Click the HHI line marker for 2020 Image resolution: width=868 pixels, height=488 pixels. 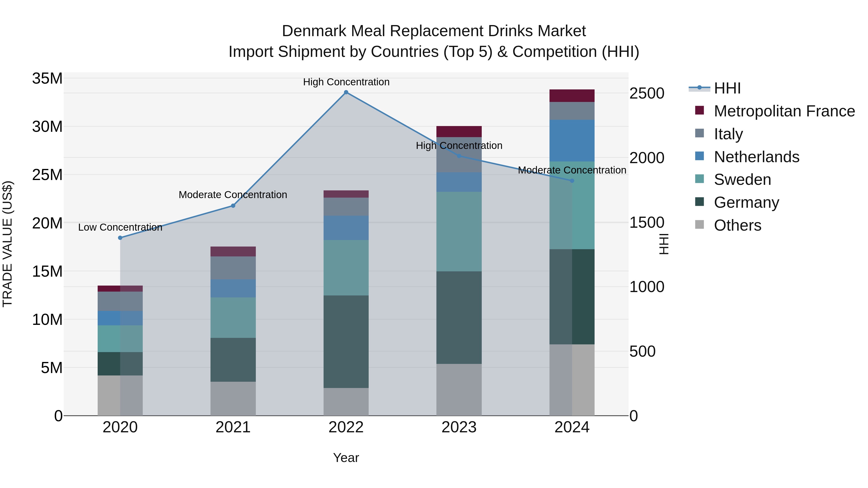[x=120, y=238]
